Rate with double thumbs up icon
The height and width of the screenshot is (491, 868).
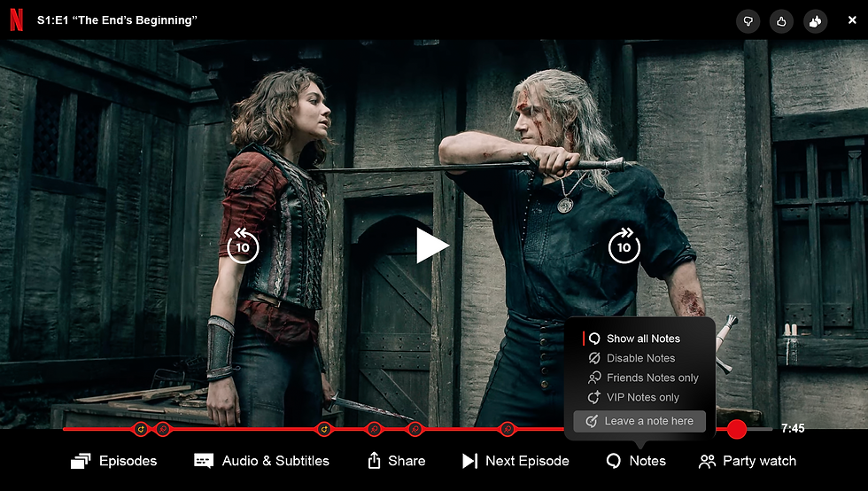[816, 21]
